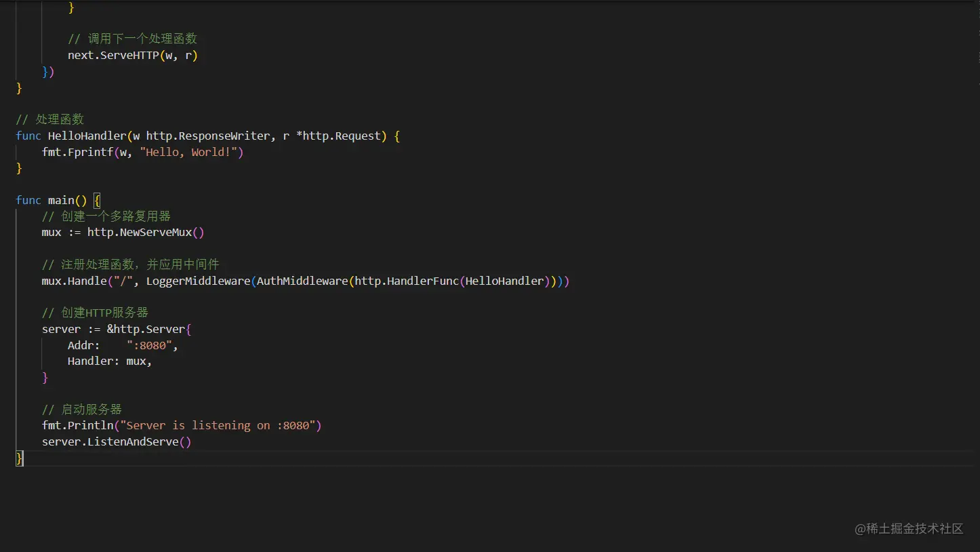The height and width of the screenshot is (552, 980).
Task: Click the http.ResponseWriter parameter type
Action: 207,136
